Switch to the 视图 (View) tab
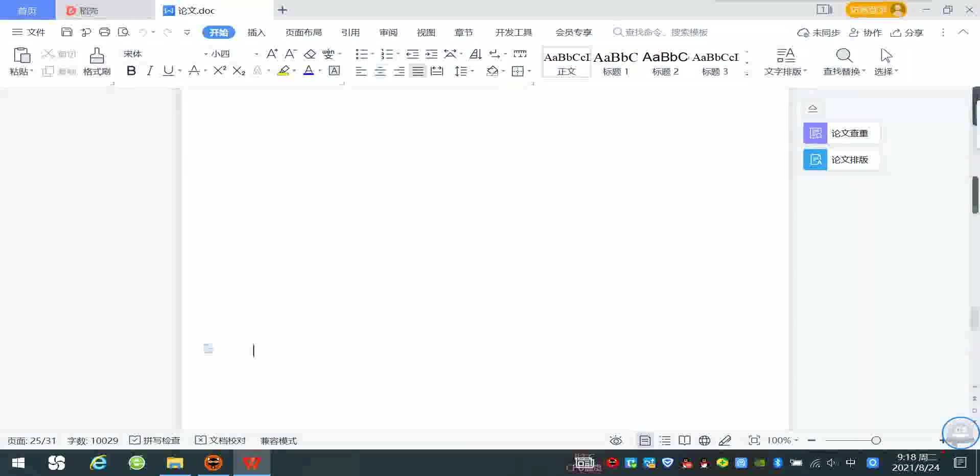The height and width of the screenshot is (476, 980). pos(426,32)
